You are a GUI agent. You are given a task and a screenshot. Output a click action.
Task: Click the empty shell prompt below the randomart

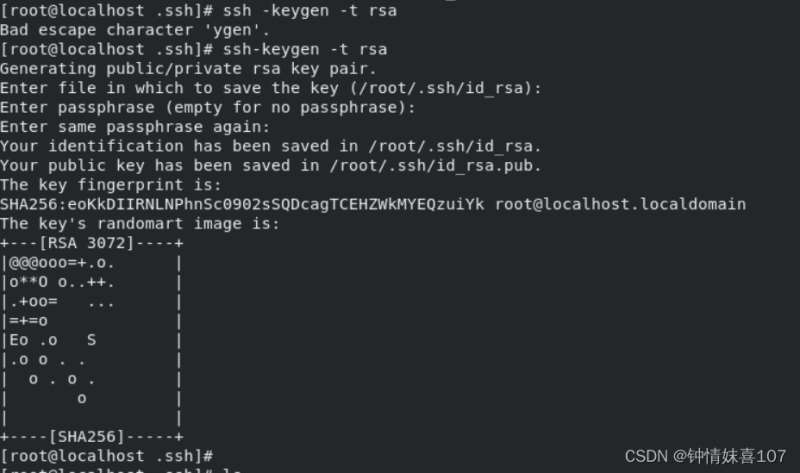coord(107,456)
